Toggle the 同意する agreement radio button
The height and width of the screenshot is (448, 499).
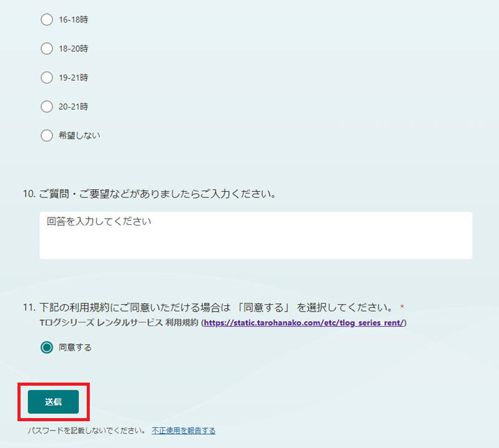point(47,348)
